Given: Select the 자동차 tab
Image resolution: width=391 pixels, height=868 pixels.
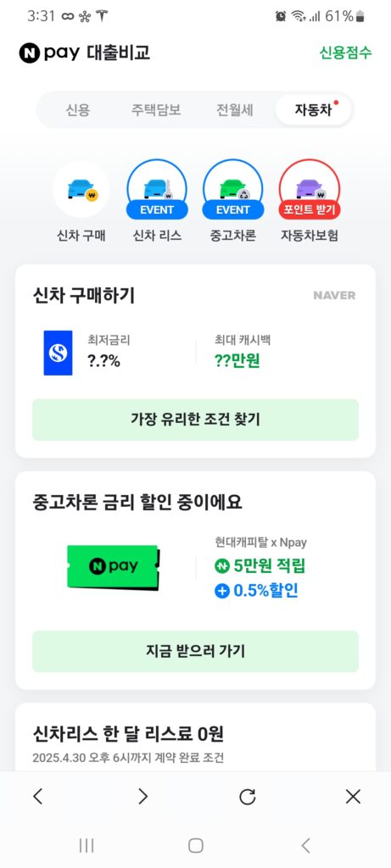Looking at the screenshot, I should pos(314,110).
